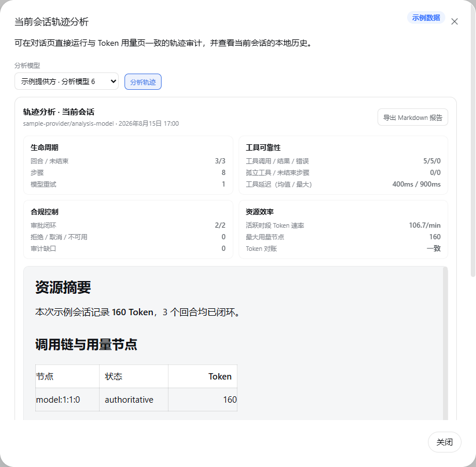Click the 工具可靠性 card title
The width and height of the screenshot is (476, 467).
[x=263, y=148]
